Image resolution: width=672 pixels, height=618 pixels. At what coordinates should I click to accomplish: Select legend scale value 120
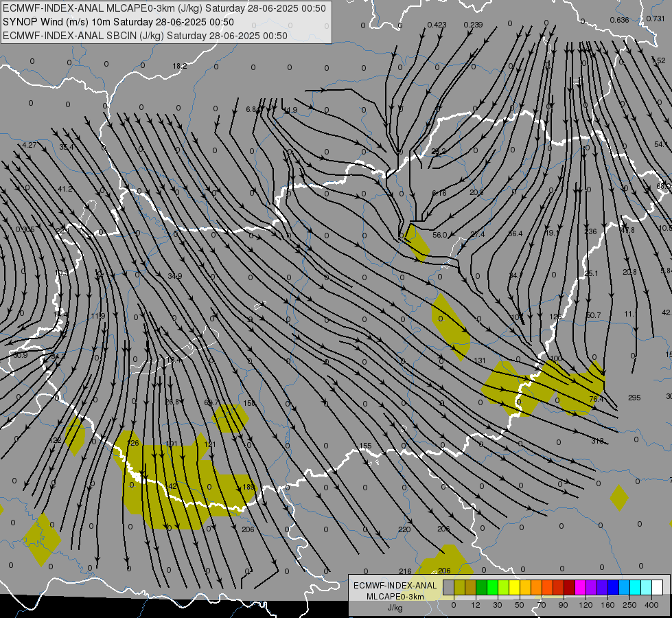tap(586, 605)
